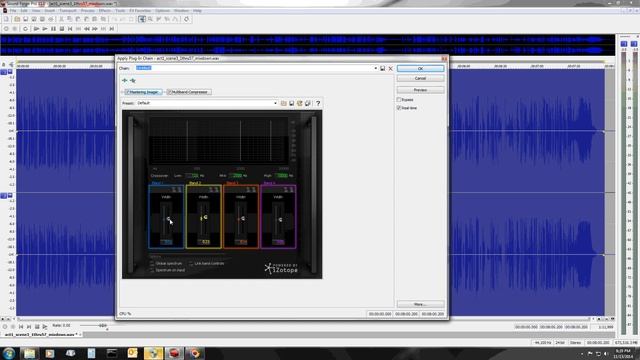Screen dimensions: 640x360
Task: Click Rewind in transport toolbar
Action: pos(87,29)
